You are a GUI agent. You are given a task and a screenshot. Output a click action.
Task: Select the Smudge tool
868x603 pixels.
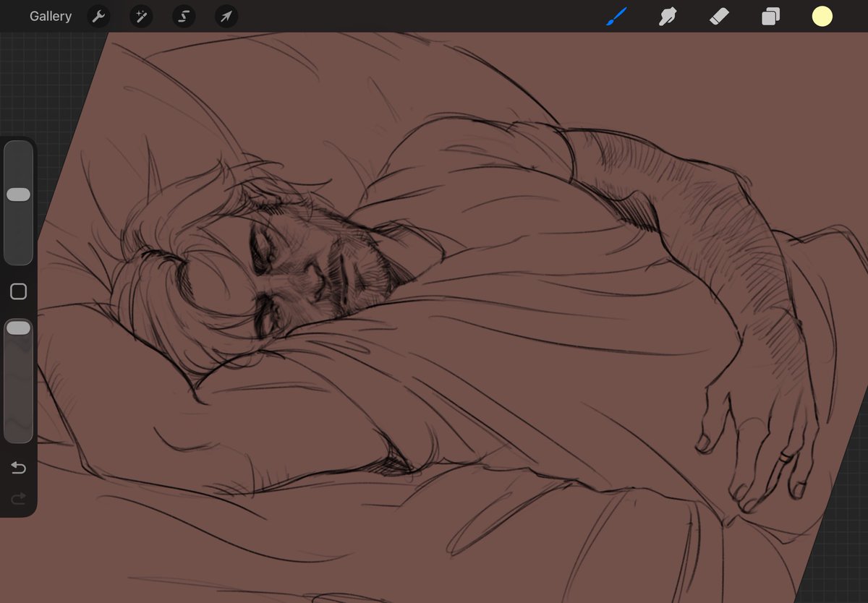pos(668,16)
